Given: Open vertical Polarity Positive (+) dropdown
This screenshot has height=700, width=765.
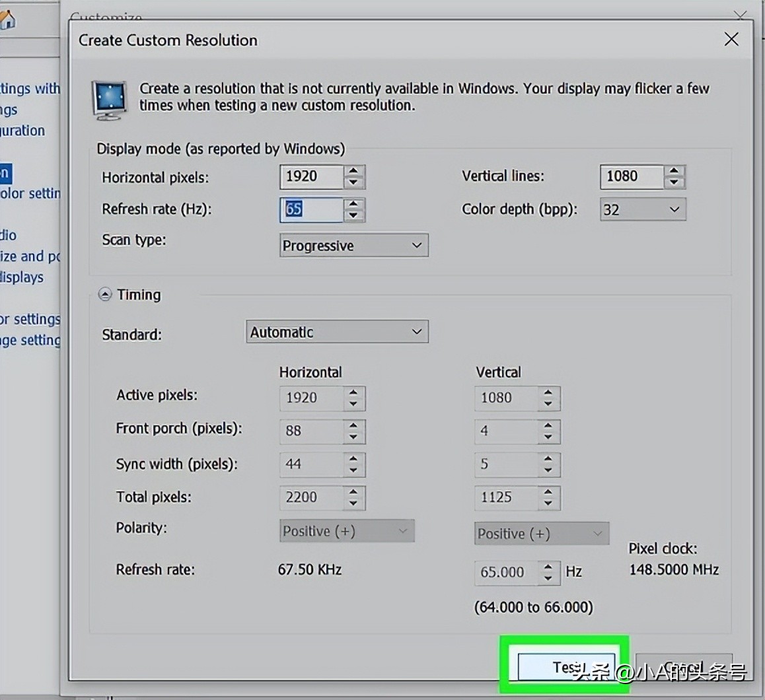Looking at the screenshot, I should pyautogui.click(x=542, y=534).
